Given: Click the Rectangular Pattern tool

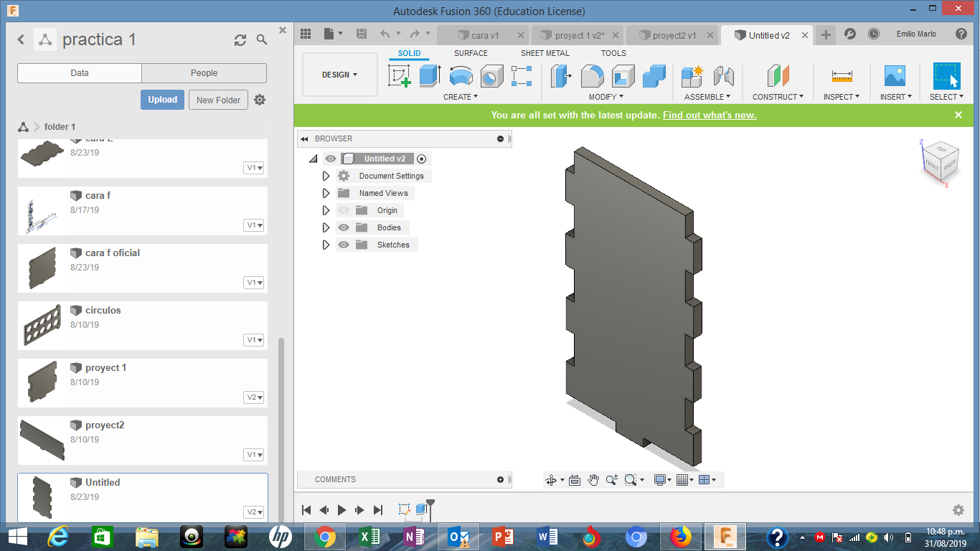Looking at the screenshot, I should [x=522, y=76].
